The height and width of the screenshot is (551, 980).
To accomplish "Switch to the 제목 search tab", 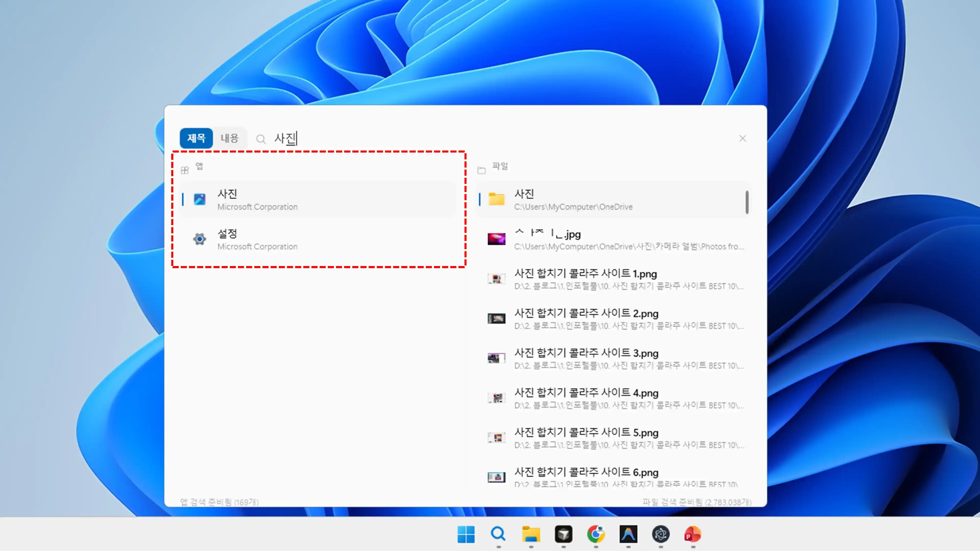I will tap(196, 138).
